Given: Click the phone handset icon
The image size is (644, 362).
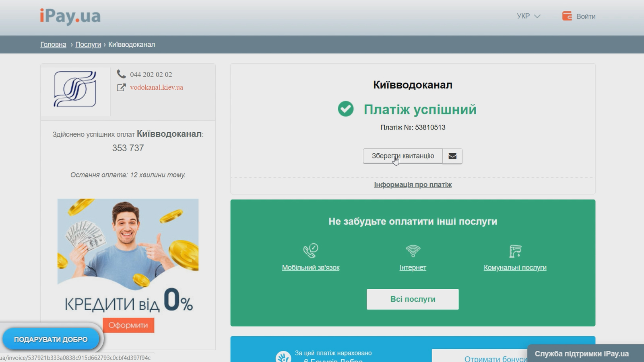Looking at the screenshot, I should (121, 74).
